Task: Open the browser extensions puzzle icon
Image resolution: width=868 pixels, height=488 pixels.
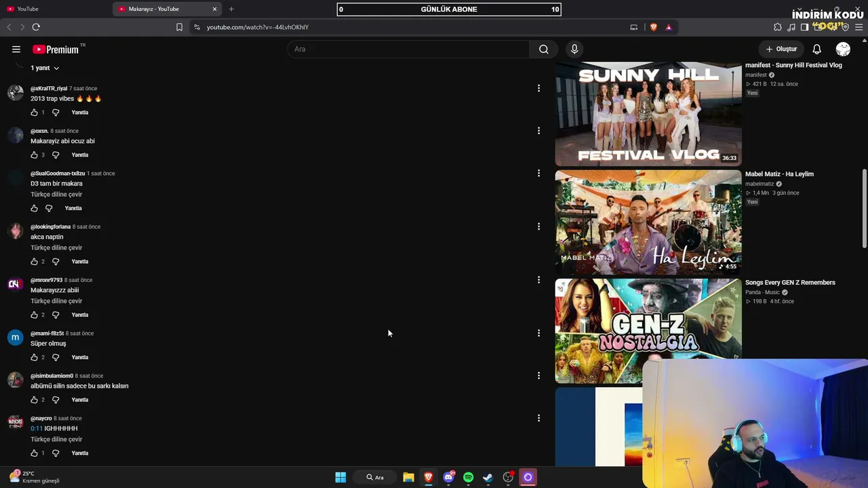Action: pyautogui.click(x=778, y=27)
